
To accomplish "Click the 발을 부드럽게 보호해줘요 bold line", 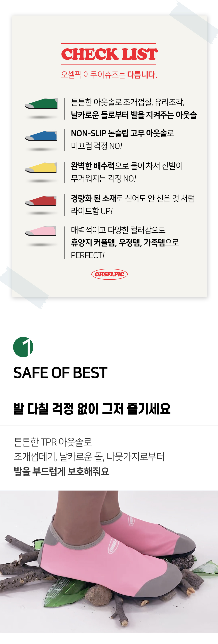I will pyautogui.click(x=62, y=472).
